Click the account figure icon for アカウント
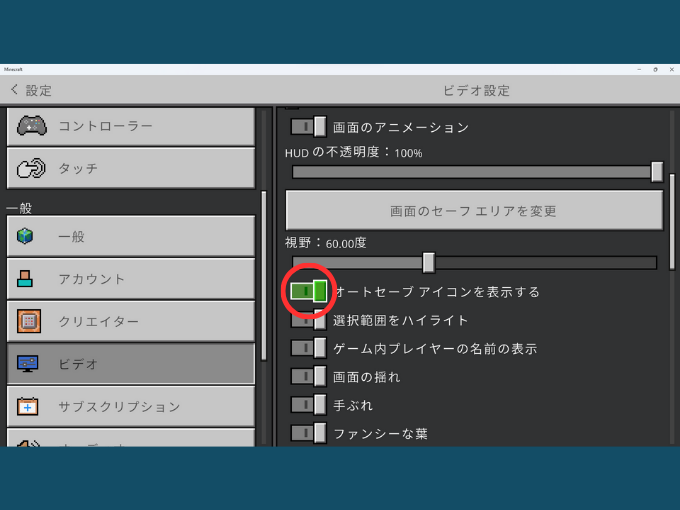The height and width of the screenshot is (510, 680). pyautogui.click(x=25, y=278)
